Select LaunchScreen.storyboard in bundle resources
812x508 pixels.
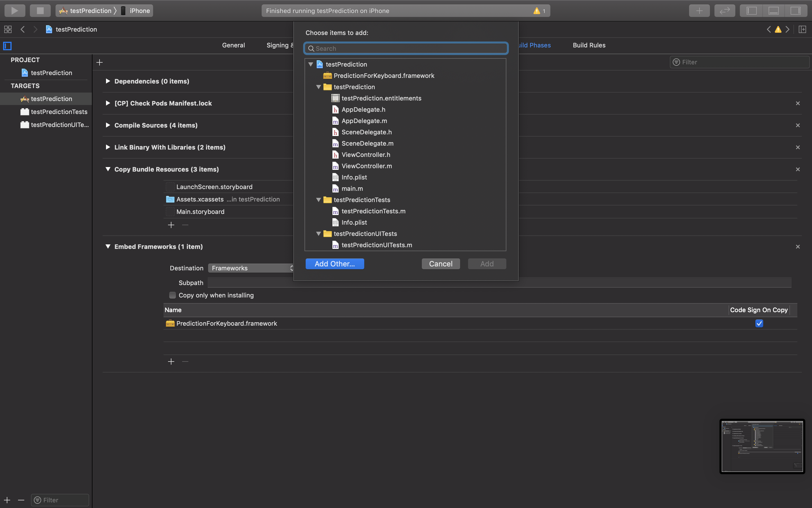coord(228,187)
